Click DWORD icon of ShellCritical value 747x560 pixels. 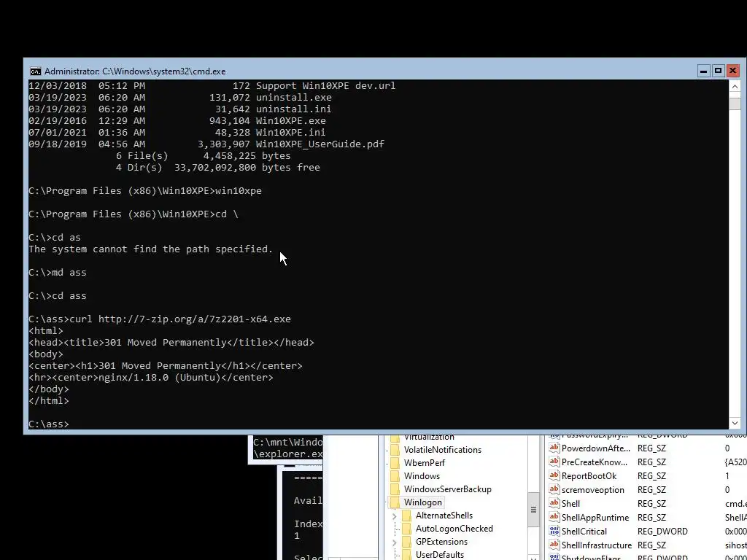[x=554, y=531]
